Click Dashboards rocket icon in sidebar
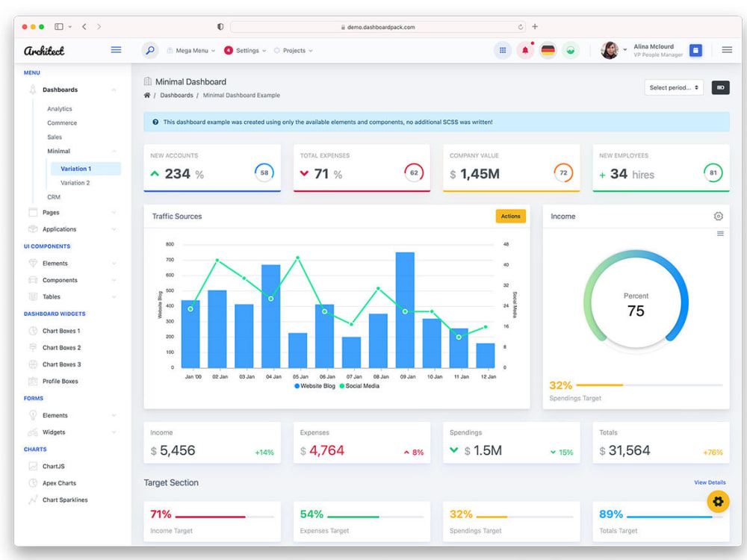 coord(33,90)
